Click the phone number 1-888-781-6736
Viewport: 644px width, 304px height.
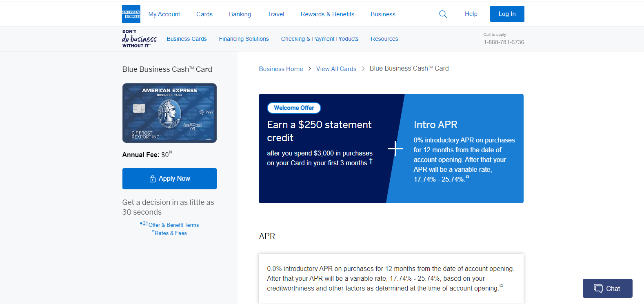504,42
